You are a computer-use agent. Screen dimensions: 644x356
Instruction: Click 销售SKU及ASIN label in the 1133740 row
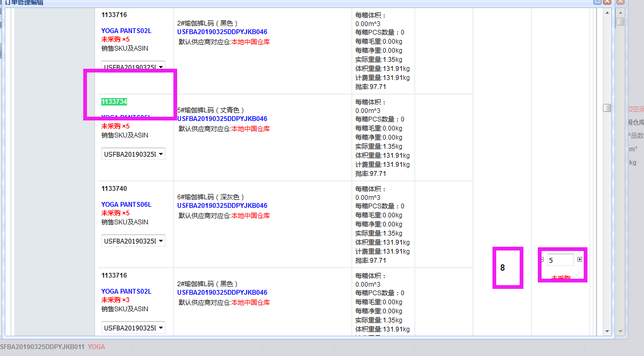click(125, 222)
